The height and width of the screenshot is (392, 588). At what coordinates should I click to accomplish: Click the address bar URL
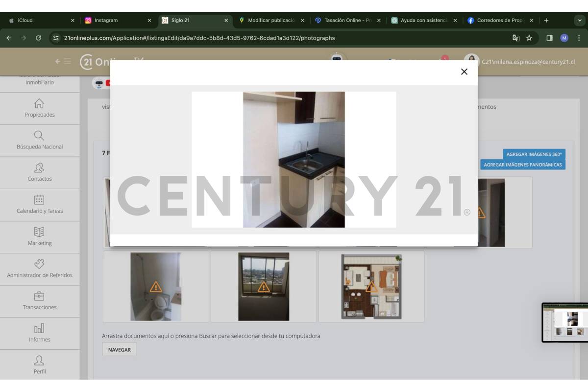(x=199, y=38)
